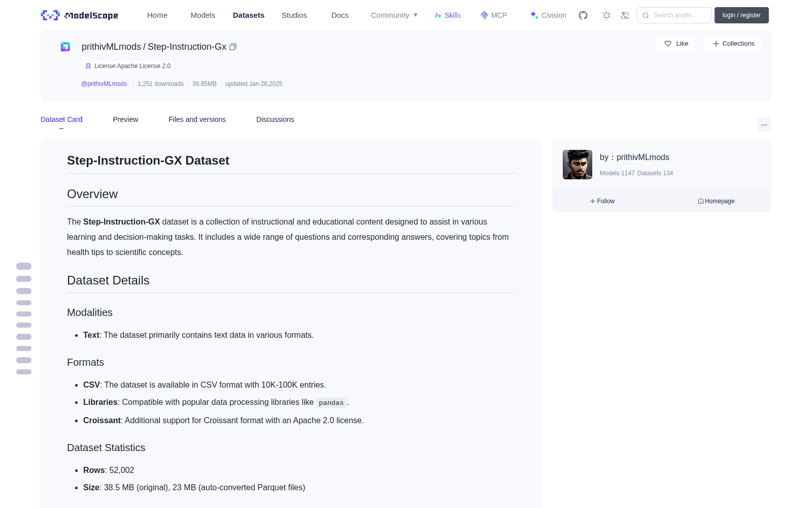Open the author's Homepage link
Viewport: 812px width, 508px height.
pos(716,201)
